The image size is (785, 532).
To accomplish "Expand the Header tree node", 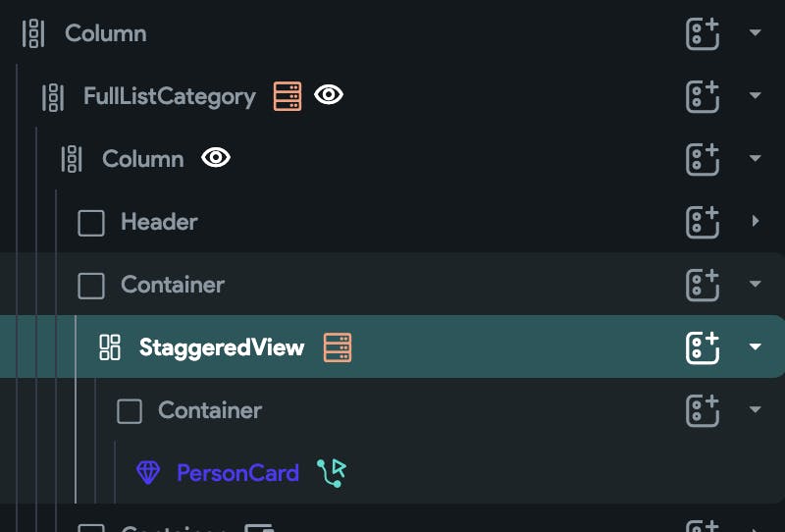I will point(755,222).
